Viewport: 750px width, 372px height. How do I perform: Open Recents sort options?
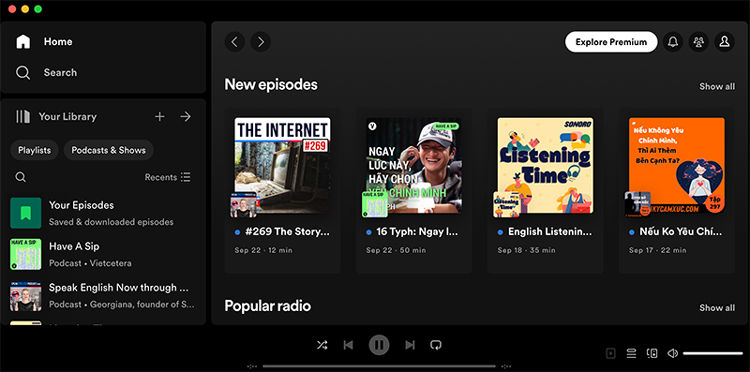[x=167, y=177]
